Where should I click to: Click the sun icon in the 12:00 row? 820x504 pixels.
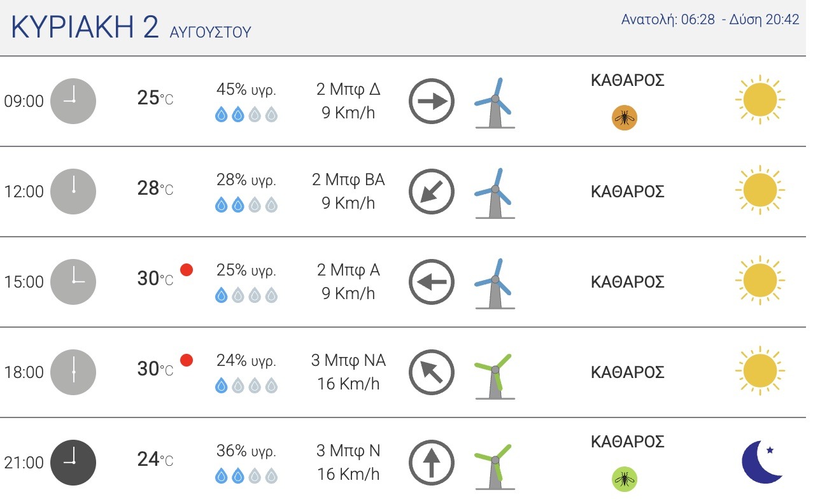point(760,190)
